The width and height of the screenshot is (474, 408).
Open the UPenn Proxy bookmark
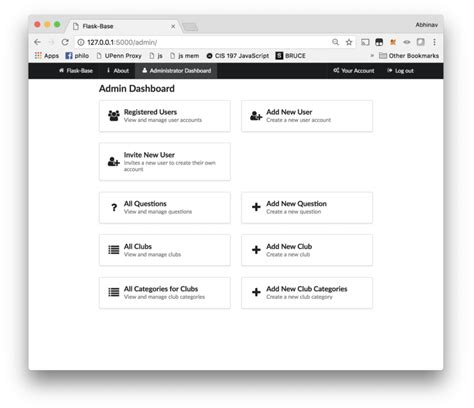[119, 56]
